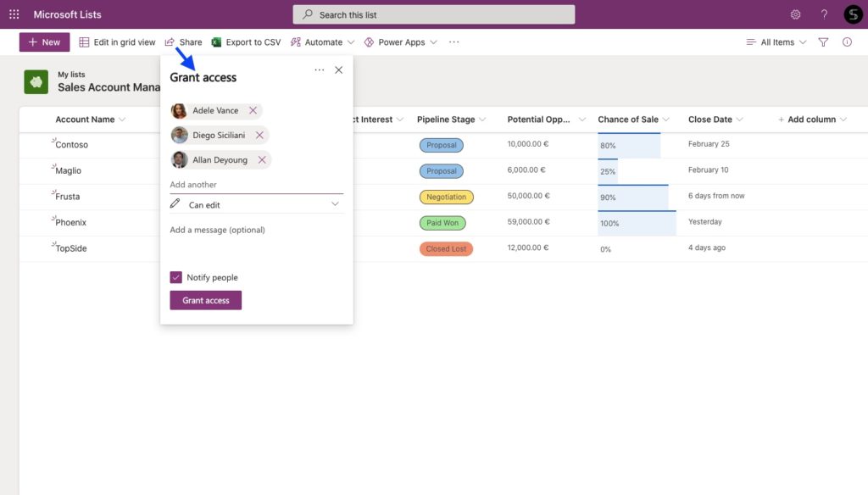
Task: Open the app launcher waffle icon
Action: 14,14
